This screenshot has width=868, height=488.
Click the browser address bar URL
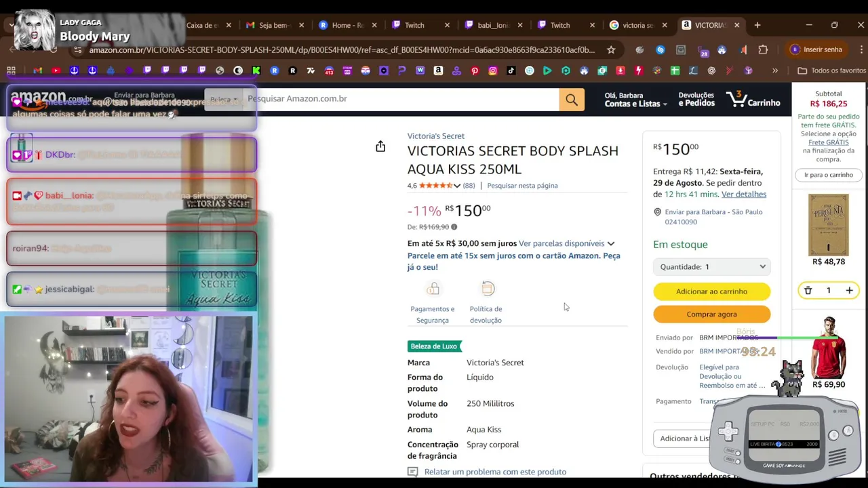click(341, 49)
